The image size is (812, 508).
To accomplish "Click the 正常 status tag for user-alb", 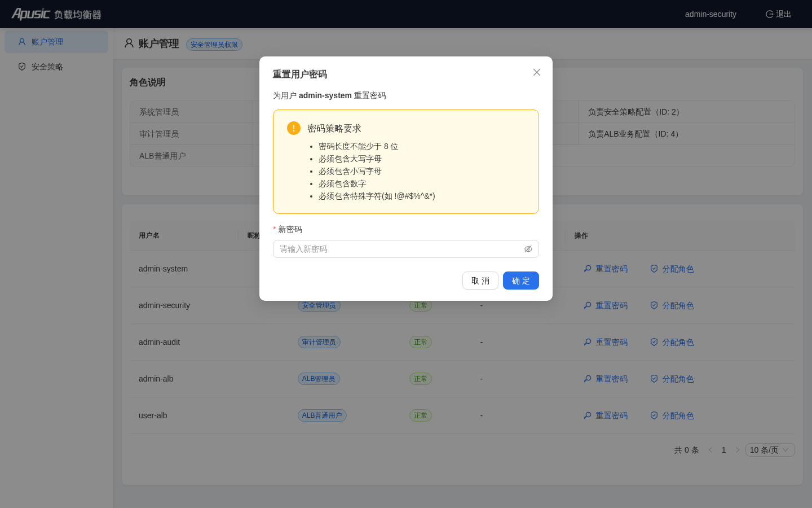I will click(421, 415).
